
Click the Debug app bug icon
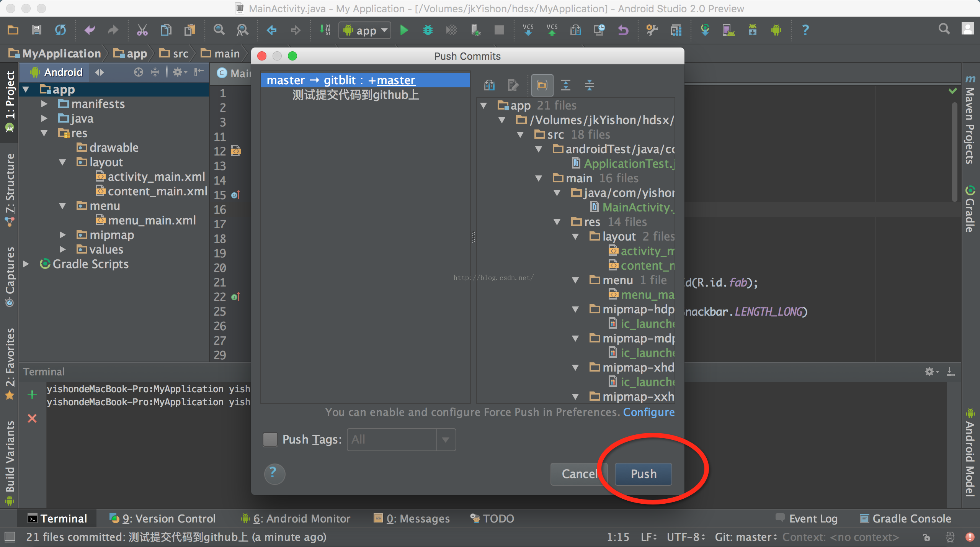click(428, 30)
